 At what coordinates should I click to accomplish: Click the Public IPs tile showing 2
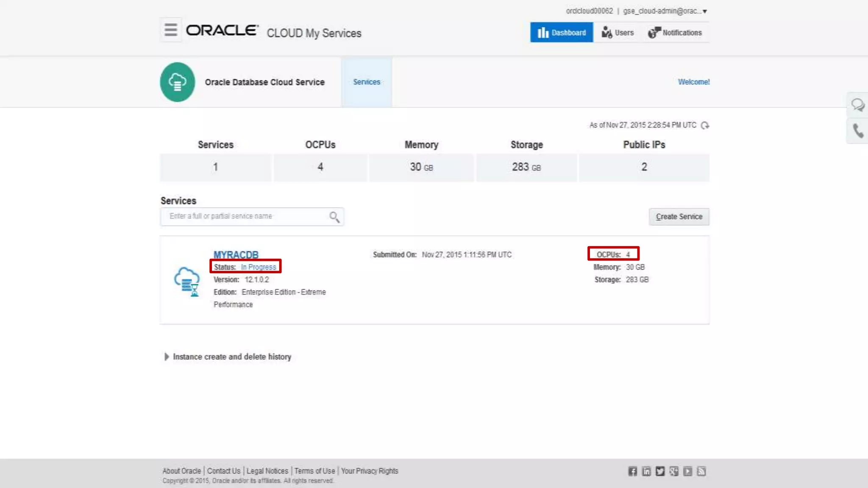(x=644, y=167)
